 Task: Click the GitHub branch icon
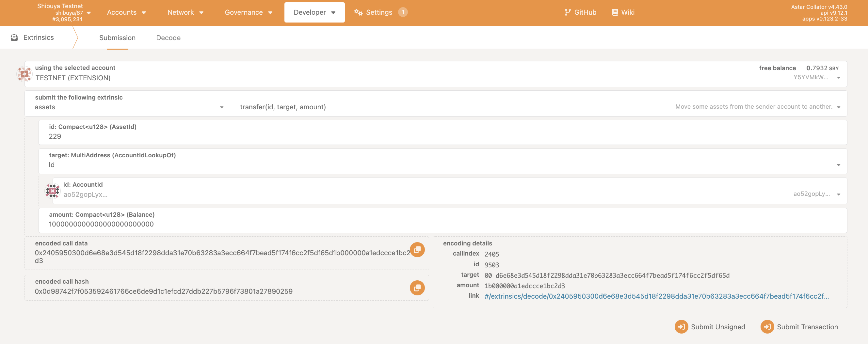[568, 12]
